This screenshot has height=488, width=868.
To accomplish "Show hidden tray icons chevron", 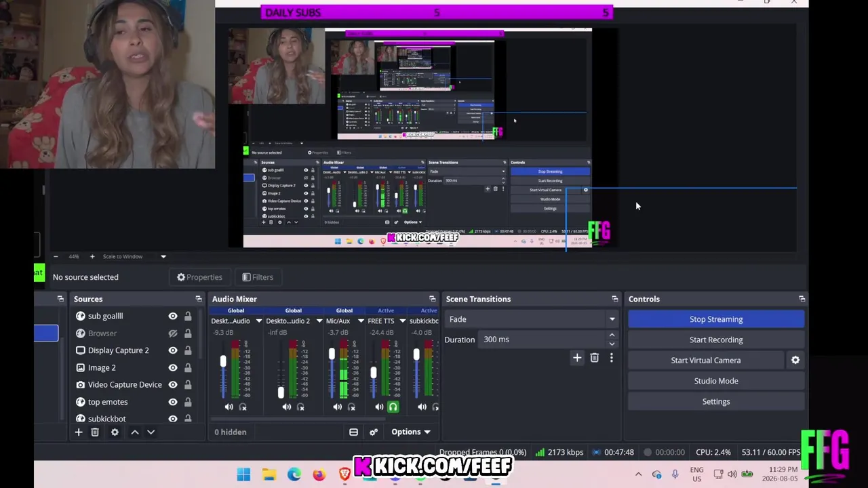I will coord(638,474).
